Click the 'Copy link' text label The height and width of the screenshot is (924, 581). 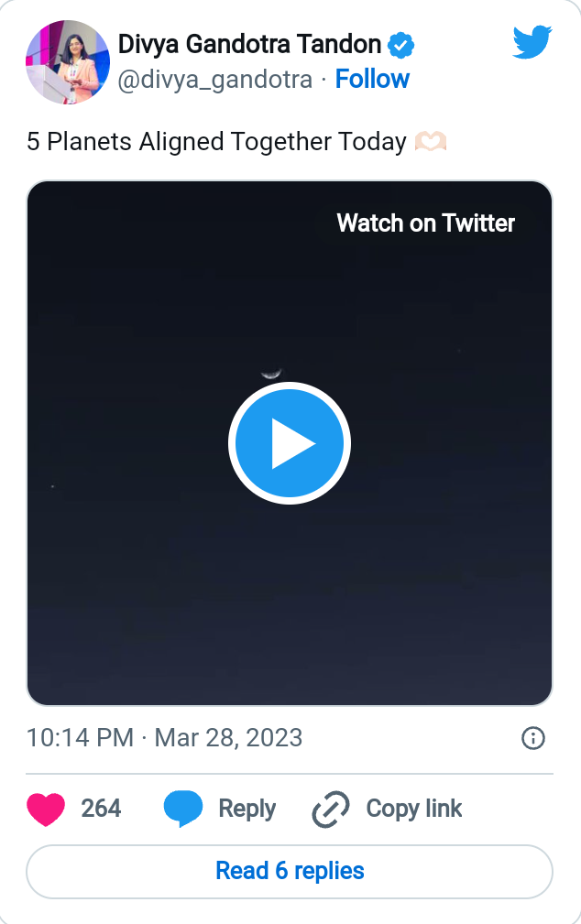(x=414, y=809)
